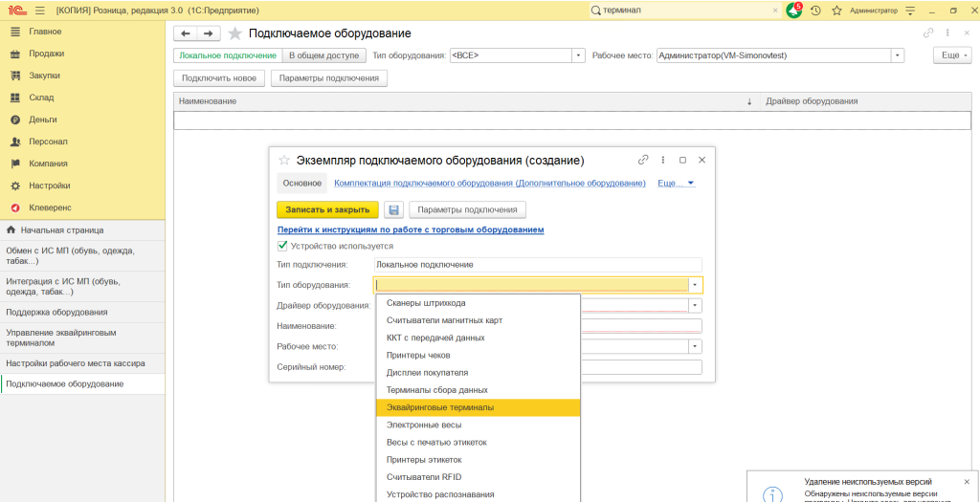980x502 pixels.
Task: Open the Еще… link menu in dialog
Action: 677,183
